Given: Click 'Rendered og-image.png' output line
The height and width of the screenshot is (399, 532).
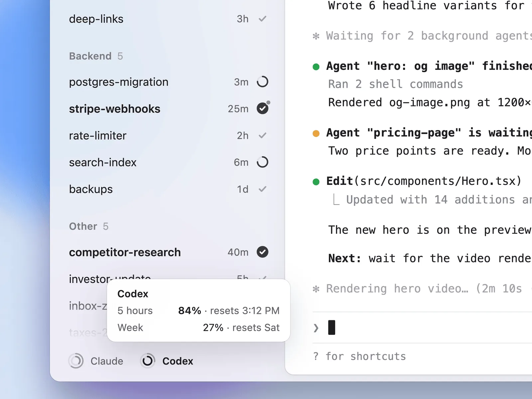Looking at the screenshot, I should (430, 102).
